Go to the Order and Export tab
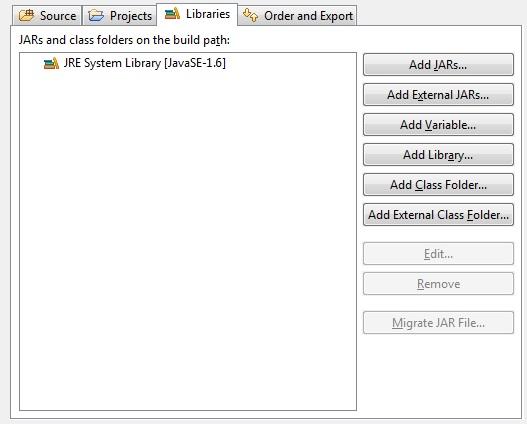Image resolution: width=527 pixels, height=424 pixels. pos(297,15)
